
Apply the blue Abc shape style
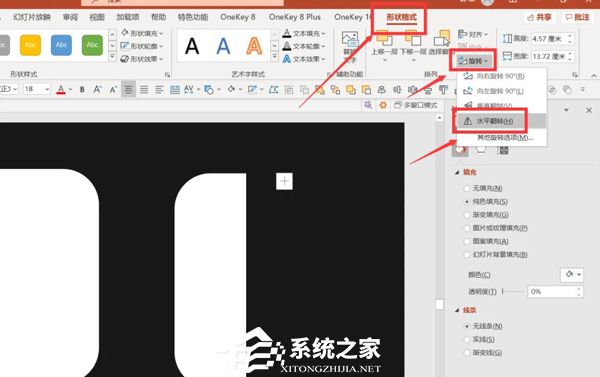(x=61, y=45)
